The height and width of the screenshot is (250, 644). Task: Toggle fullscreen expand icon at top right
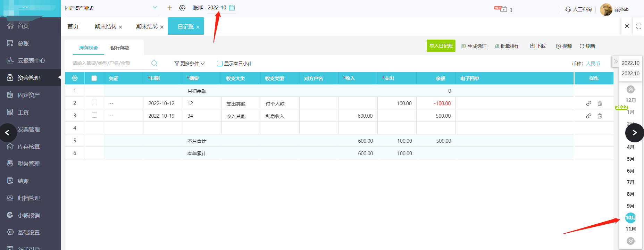coord(638,26)
